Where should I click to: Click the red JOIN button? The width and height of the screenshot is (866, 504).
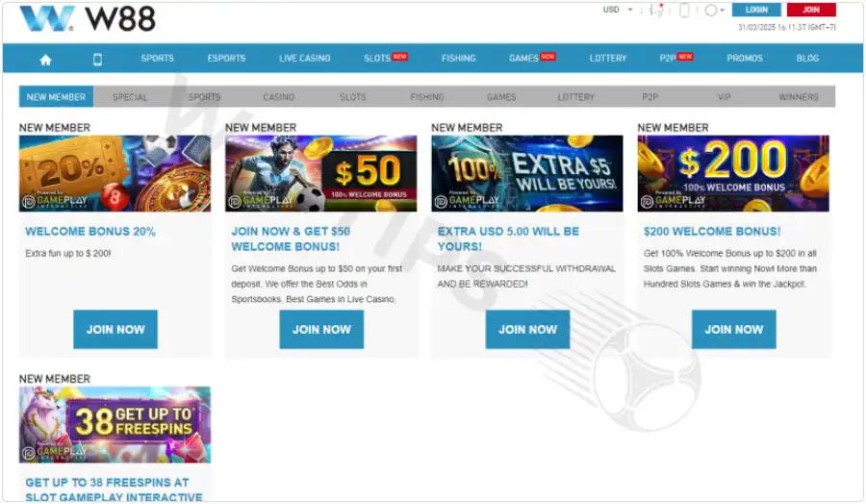coord(811,10)
